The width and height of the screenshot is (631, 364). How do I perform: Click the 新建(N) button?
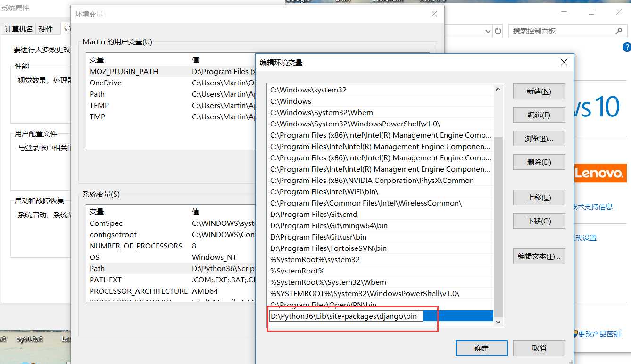[x=539, y=91]
